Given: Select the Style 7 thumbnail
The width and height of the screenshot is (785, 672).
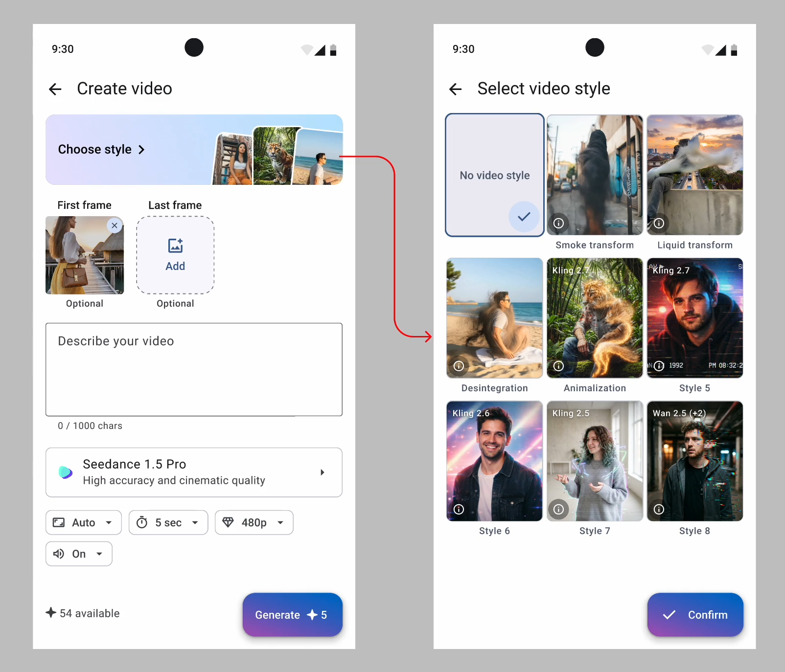Looking at the screenshot, I should tap(595, 461).
